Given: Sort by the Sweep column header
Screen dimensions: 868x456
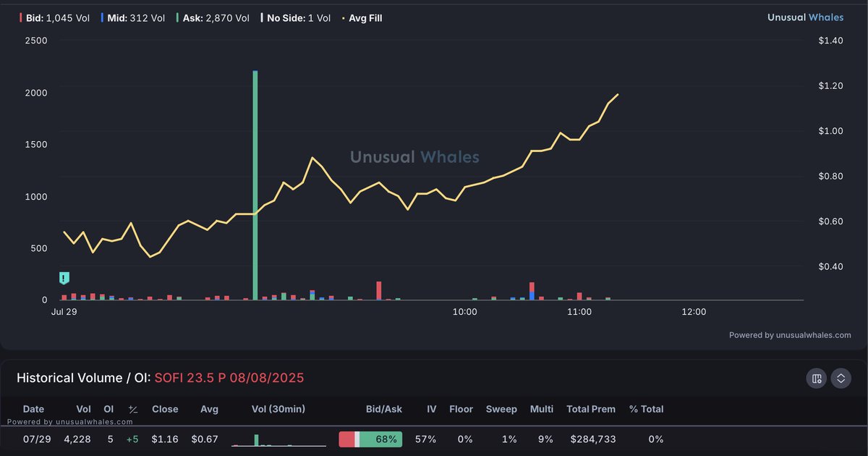Looking at the screenshot, I should [501, 409].
